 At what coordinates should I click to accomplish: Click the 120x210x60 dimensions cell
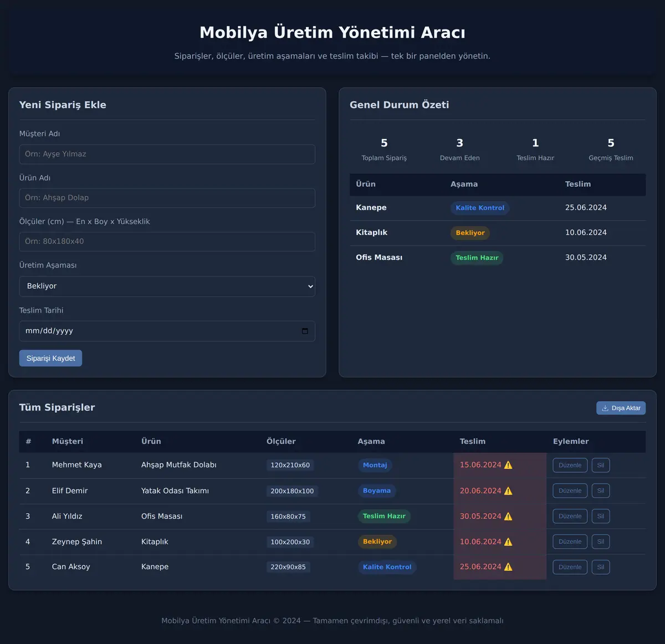290,465
